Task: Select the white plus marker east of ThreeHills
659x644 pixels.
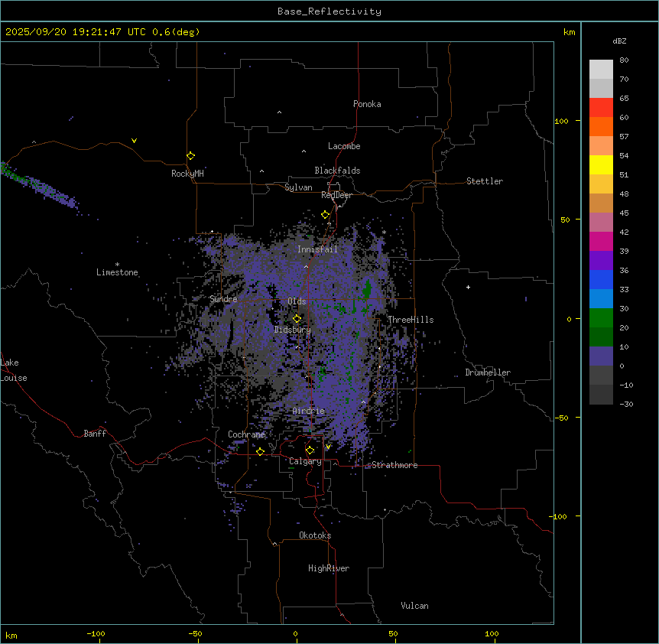Action: coord(468,287)
